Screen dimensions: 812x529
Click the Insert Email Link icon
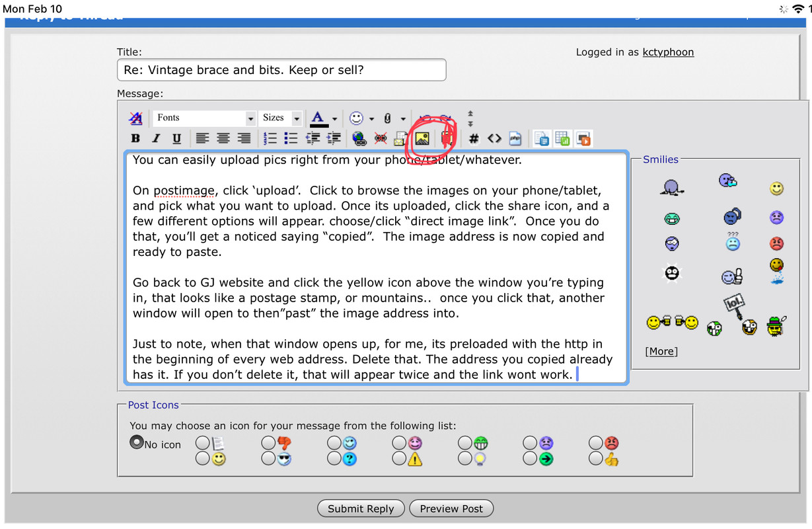tap(400, 138)
